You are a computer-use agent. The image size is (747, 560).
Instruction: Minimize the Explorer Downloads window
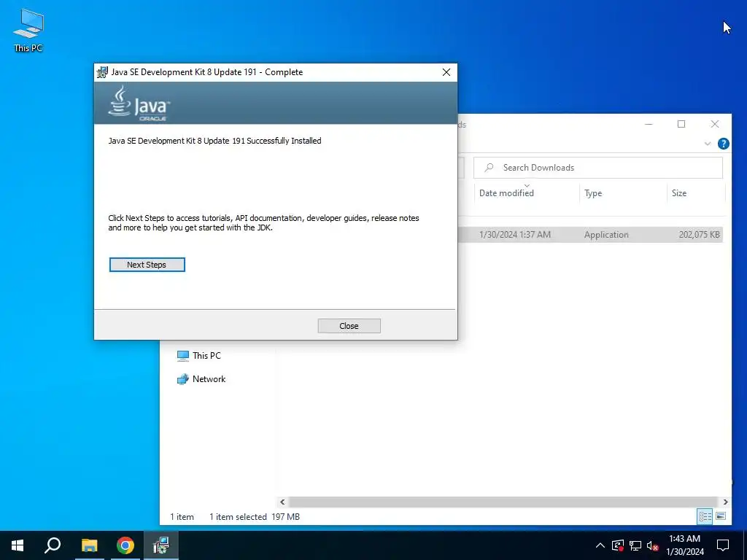tap(649, 124)
